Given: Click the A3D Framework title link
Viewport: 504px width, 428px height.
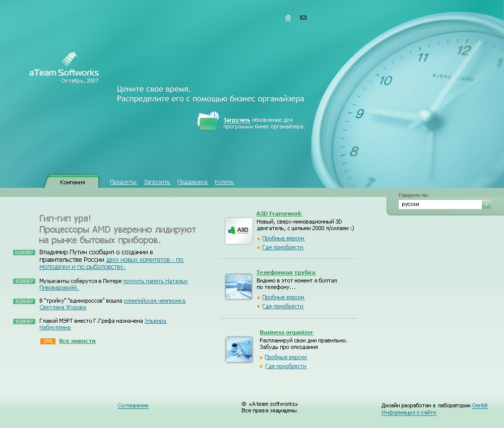Looking at the screenshot, I should pos(279,213).
